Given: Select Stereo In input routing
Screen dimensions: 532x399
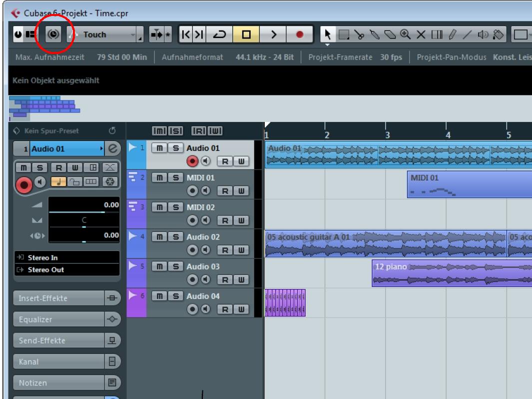Looking at the screenshot, I should point(67,257).
